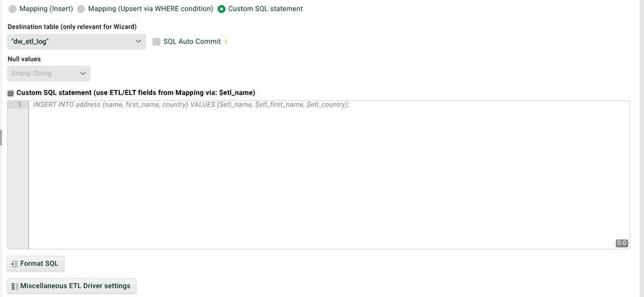The height and width of the screenshot is (297, 644).
Task: Click inside the Custom SQL editor area
Action: click(x=329, y=175)
